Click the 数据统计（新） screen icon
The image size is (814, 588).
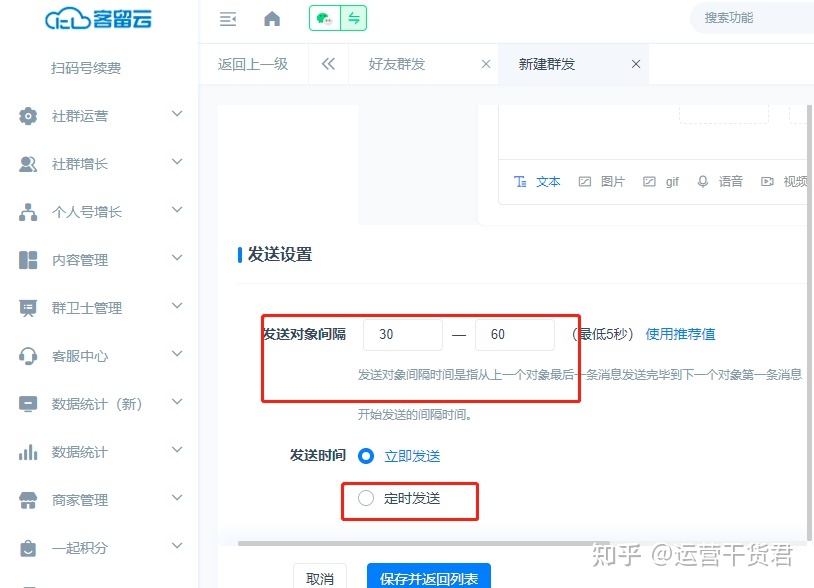coord(28,404)
